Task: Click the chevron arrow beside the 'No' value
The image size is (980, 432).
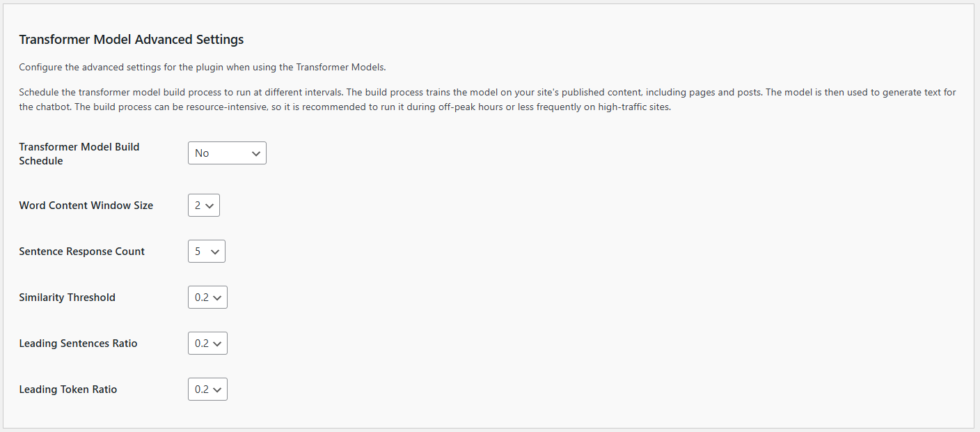Action: click(x=256, y=153)
